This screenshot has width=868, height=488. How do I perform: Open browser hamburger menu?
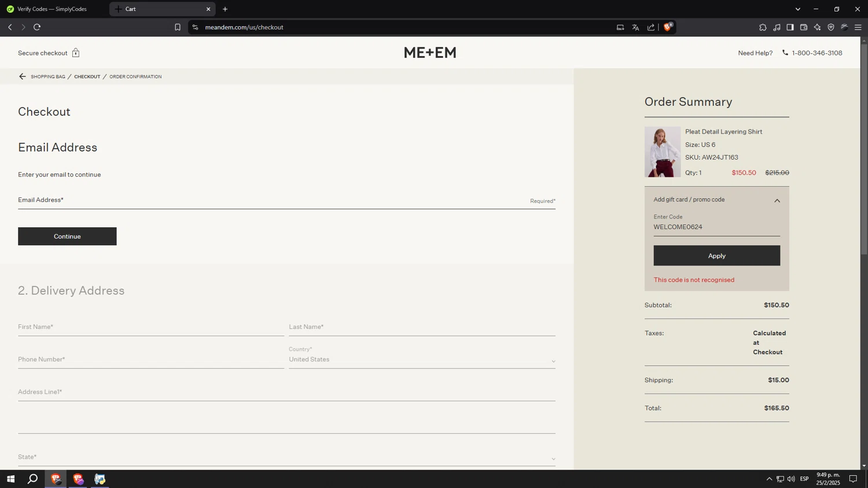point(858,27)
